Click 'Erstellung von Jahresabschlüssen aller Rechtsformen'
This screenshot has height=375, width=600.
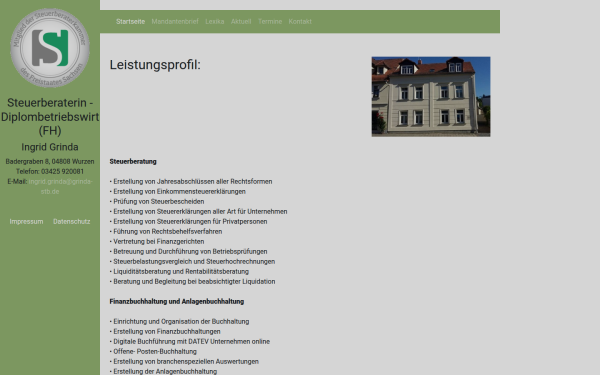[191, 181]
